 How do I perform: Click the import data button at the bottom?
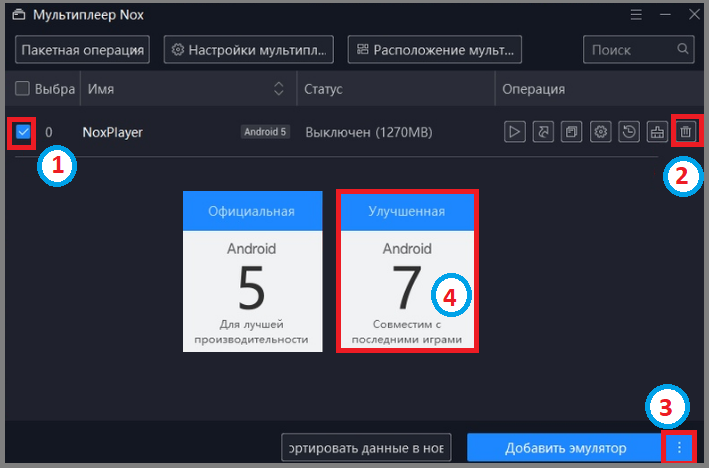(x=366, y=447)
